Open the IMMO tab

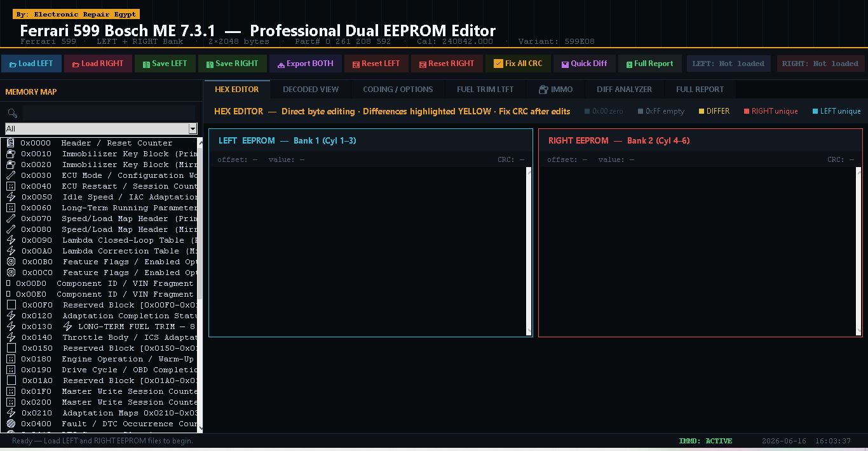point(555,90)
